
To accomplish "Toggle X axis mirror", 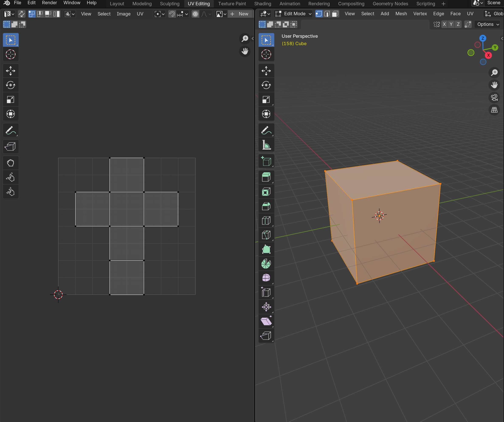I will (x=444, y=24).
